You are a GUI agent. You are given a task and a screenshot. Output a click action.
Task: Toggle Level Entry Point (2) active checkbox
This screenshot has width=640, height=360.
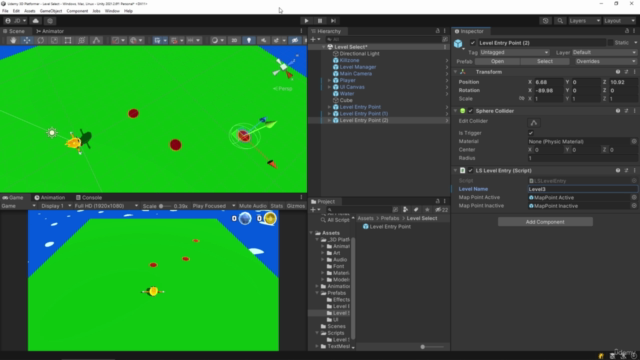point(473,43)
